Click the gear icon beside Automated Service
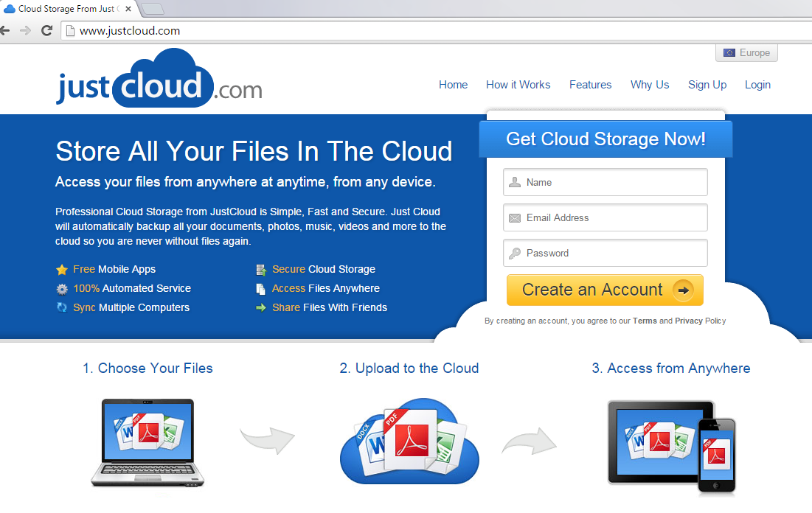Viewport: 812px width, 513px height. 62,289
